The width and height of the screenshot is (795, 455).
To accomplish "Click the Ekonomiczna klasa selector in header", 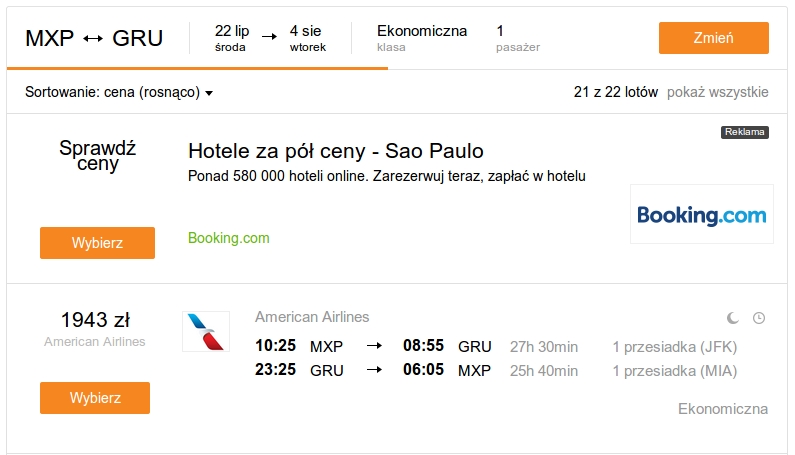I will pos(422,38).
